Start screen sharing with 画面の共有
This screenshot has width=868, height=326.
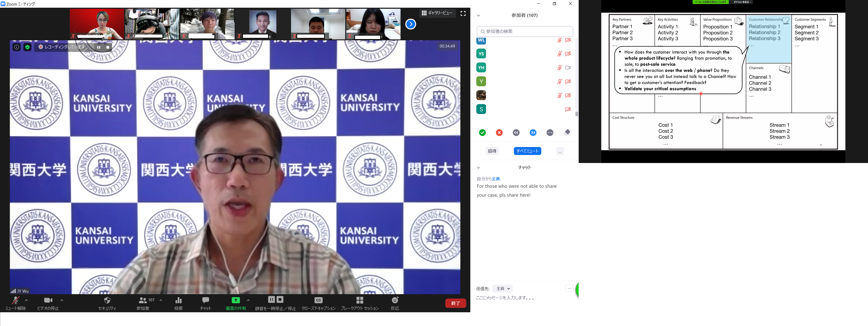(236, 303)
